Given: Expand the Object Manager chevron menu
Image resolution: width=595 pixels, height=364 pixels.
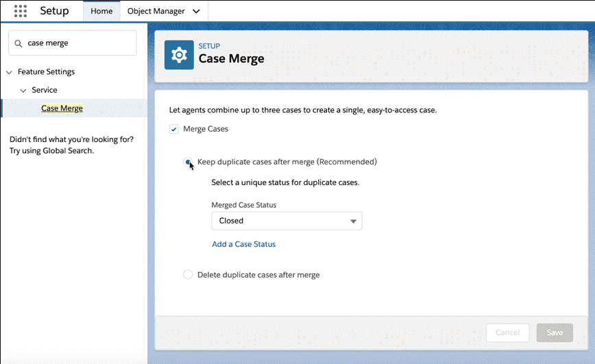Looking at the screenshot, I should tap(197, 12).
